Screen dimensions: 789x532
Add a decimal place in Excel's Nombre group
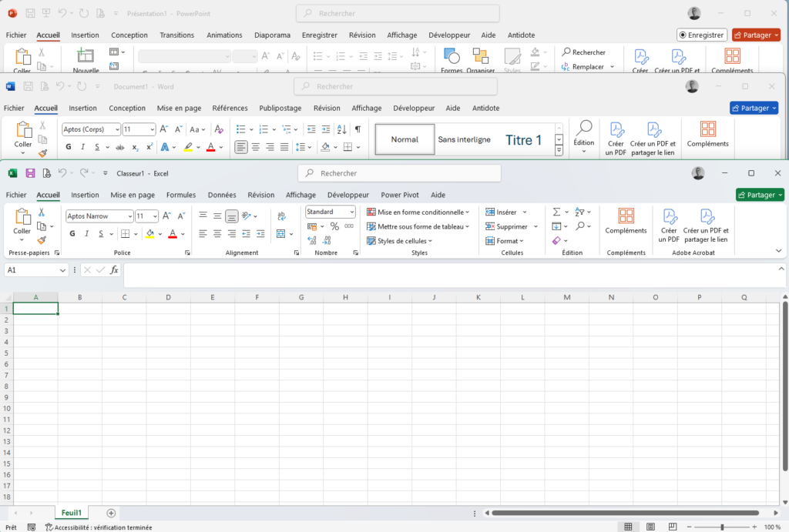pos(312,240)
